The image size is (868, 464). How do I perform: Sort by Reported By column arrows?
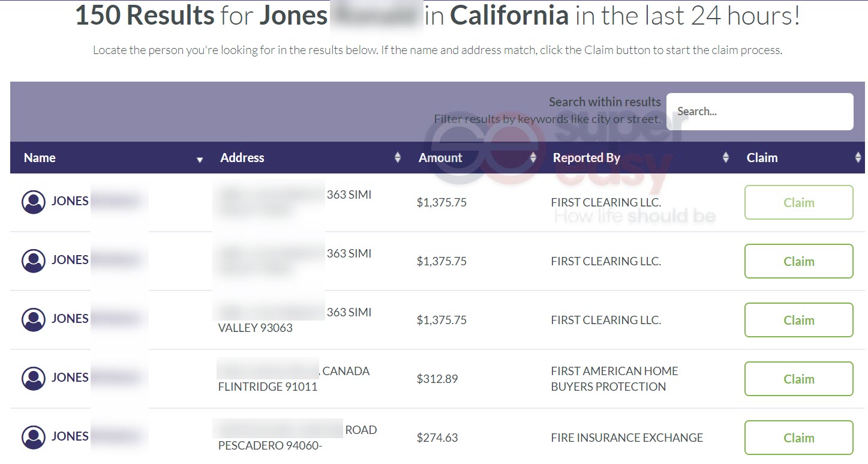pyautogui.click(x=726, y=158)
